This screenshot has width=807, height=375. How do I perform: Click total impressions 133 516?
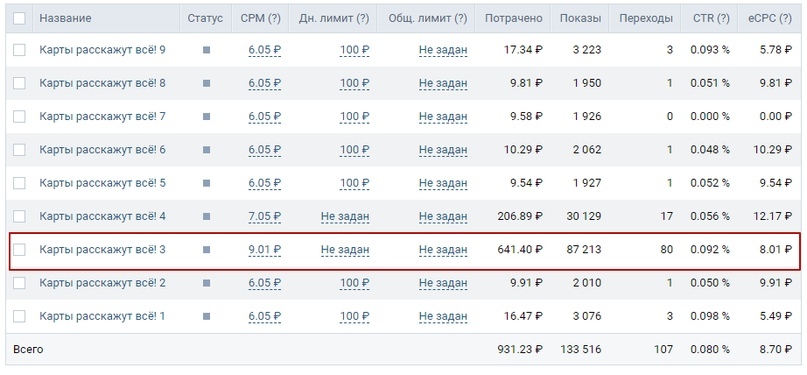pos(581,349)
